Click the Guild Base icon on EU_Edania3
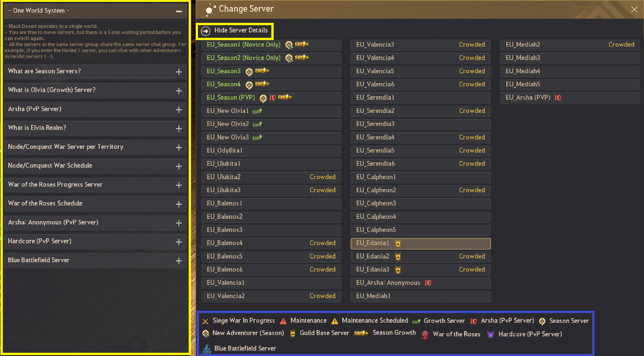The image size is (644, 356). pos(398,270)
